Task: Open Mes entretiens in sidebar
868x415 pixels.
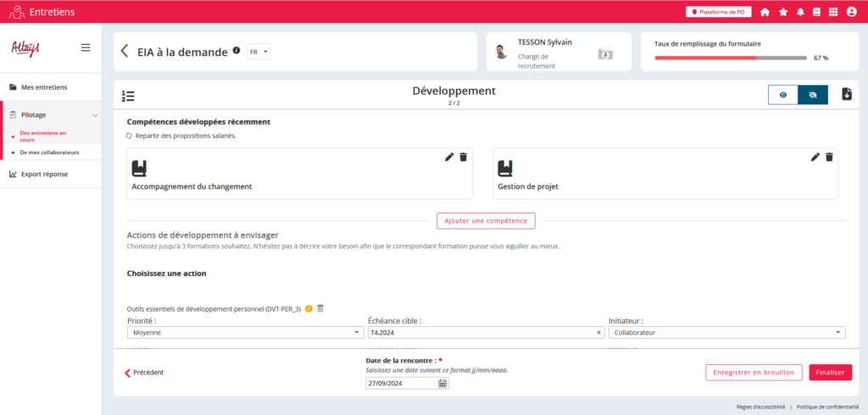Action: pyautogui.click(x=44, y=87)
